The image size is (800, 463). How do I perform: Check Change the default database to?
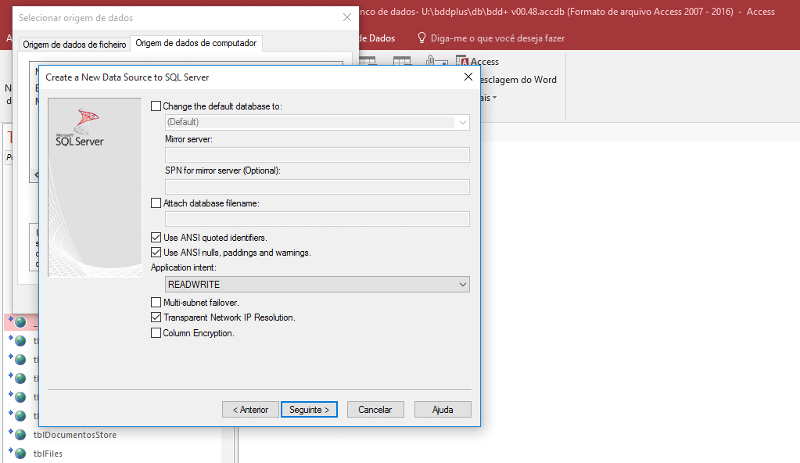156,106
